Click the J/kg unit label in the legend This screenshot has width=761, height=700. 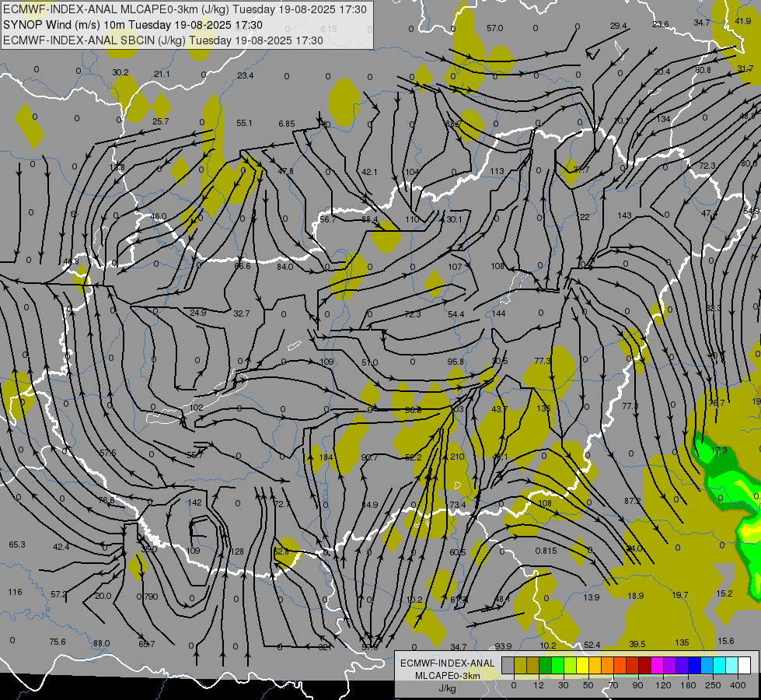(448, 688)
